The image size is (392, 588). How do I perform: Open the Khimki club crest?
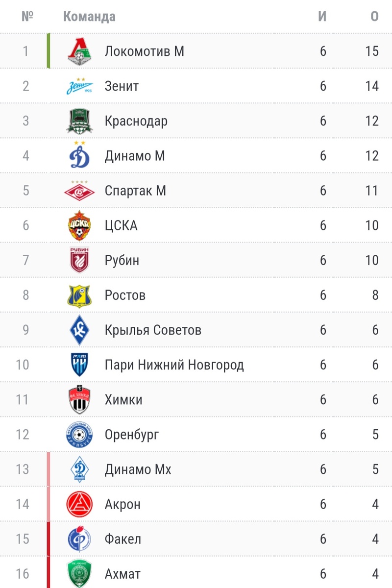(79, 400)
